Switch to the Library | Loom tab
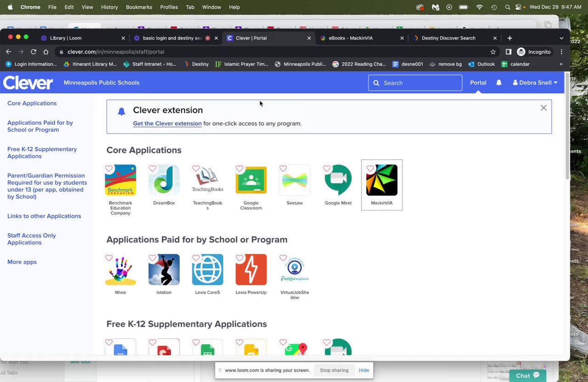The height and width of the screenshot is (382, 588). pos(83,38)
